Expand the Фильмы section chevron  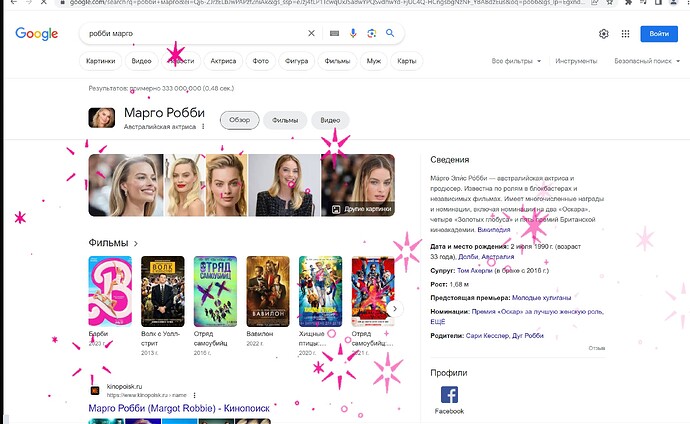pos(136,243)
